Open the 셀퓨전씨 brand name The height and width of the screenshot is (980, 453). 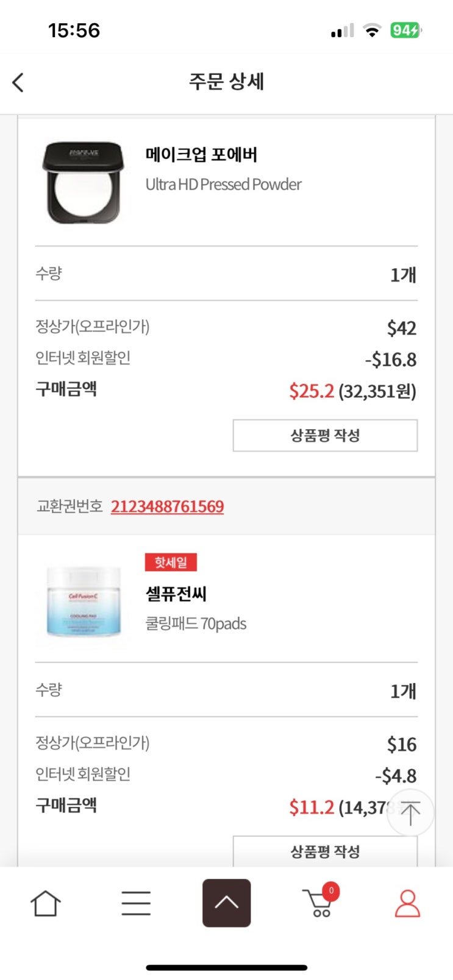[176, 593]
